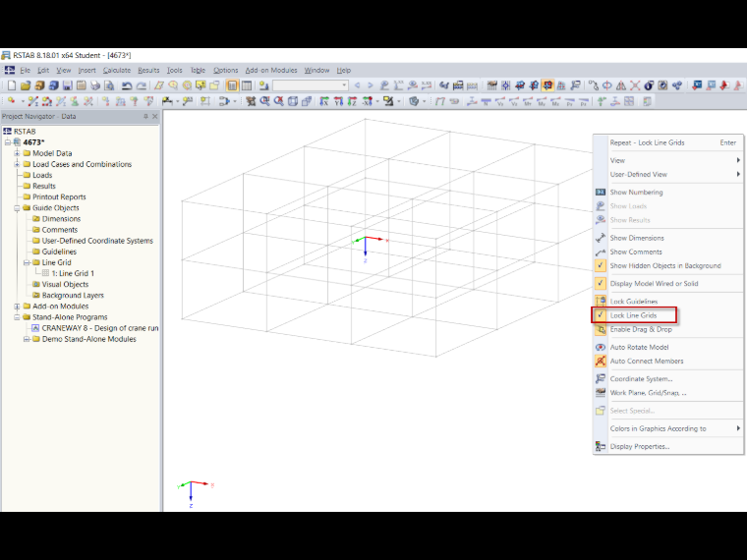Screen dimensions: 747x560
Task: Expand Load Cases and Combinations node
Action: pyautogui.click(x=17, y=164)
